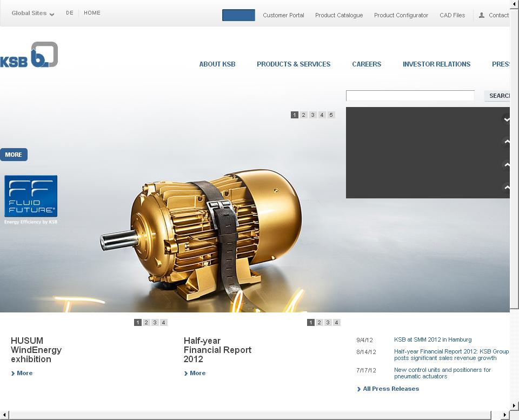
Task: Select HUSUM teaser page 2
Action: [147, 322]
